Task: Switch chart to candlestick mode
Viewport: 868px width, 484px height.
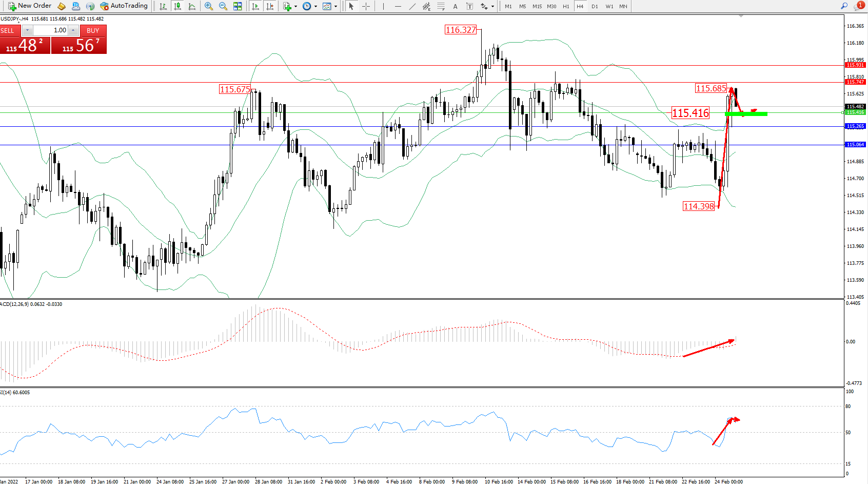Action: [x=177, y=6]
